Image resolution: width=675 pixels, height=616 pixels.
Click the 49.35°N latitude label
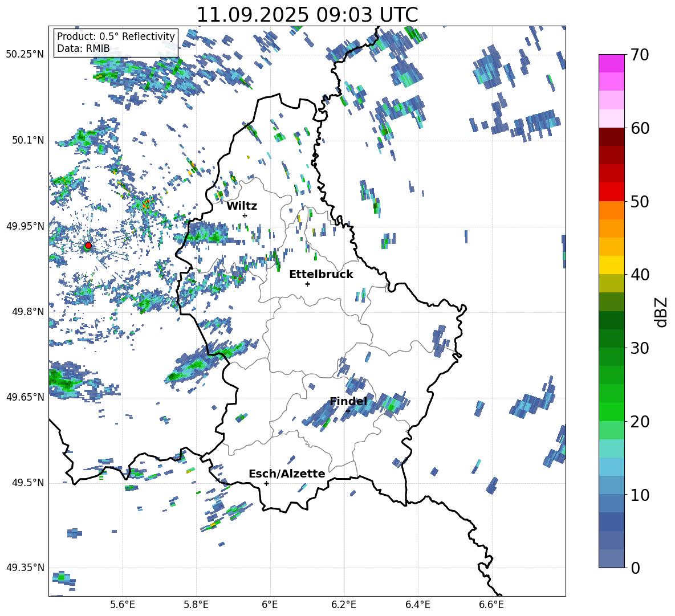tap(25, 568)
